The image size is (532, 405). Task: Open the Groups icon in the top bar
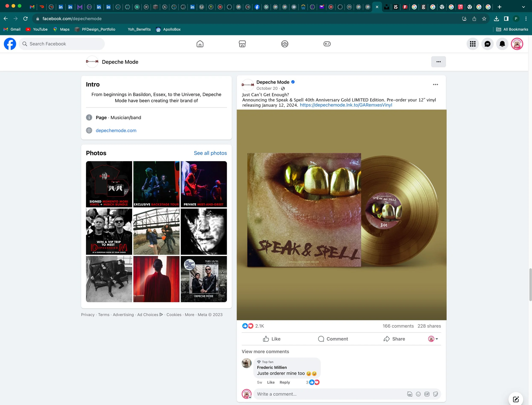(285, 44)
